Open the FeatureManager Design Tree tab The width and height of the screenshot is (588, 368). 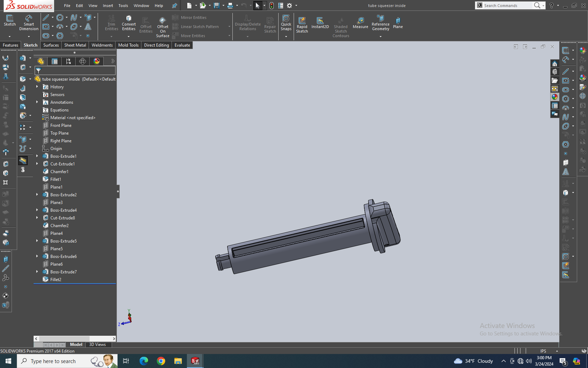pyautogui.click(x=41, y=61)
